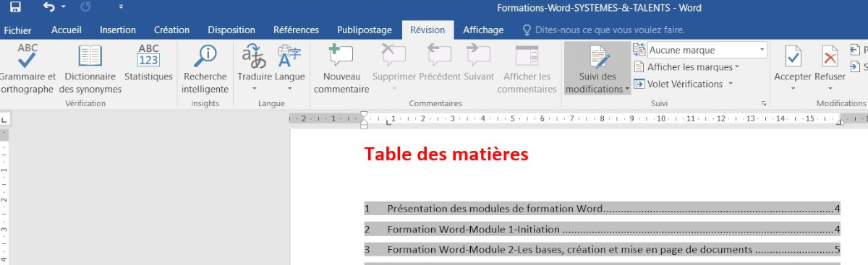Screen dimensions: 868x265
Task: Expand the Supprimer dropdown arrow
Action: click(394, 89)
